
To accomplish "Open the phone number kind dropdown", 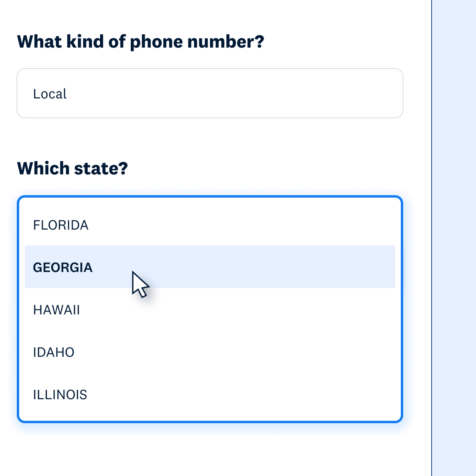I will pos(210,93).
